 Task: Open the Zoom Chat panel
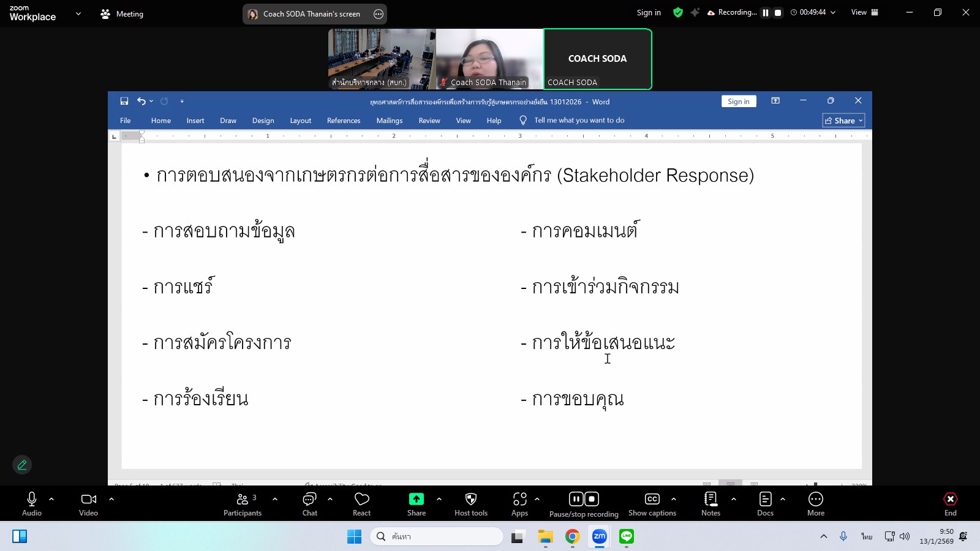click(x=309, y=503)
